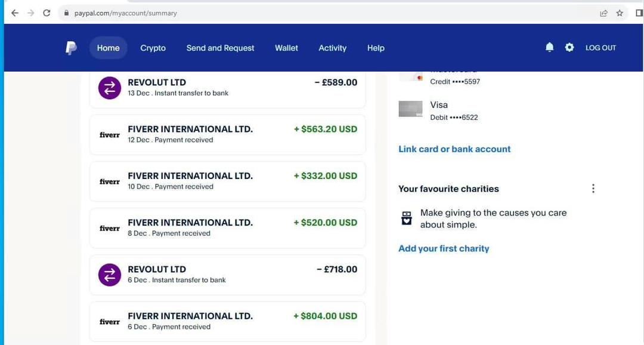Image resolution: width=644 pixels, height=345 pixels.
Task: Reload the page with refresh icon
Action: click(47, 13)
